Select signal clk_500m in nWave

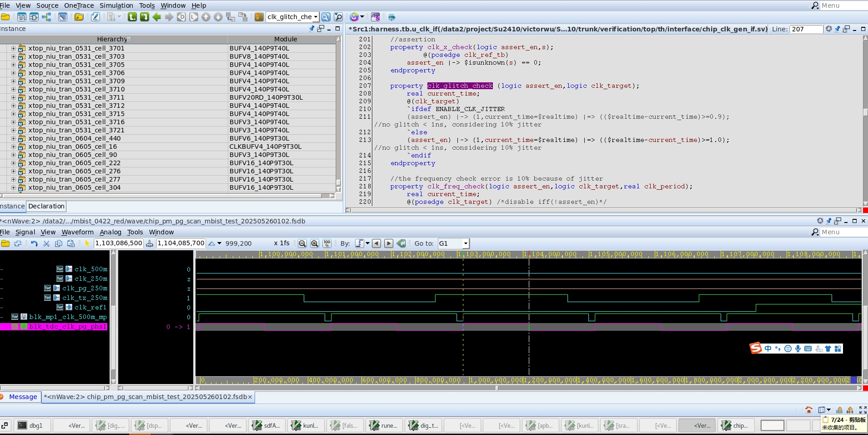pos(91,269)
